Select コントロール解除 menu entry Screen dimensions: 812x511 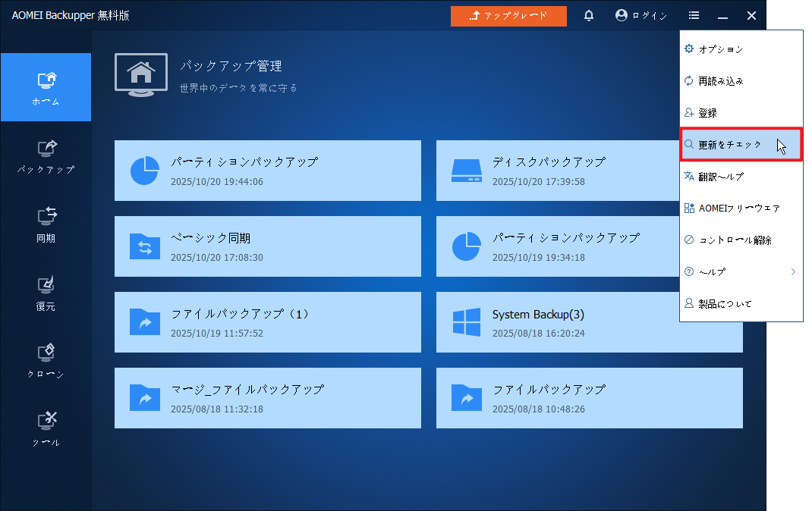point(741,240)
